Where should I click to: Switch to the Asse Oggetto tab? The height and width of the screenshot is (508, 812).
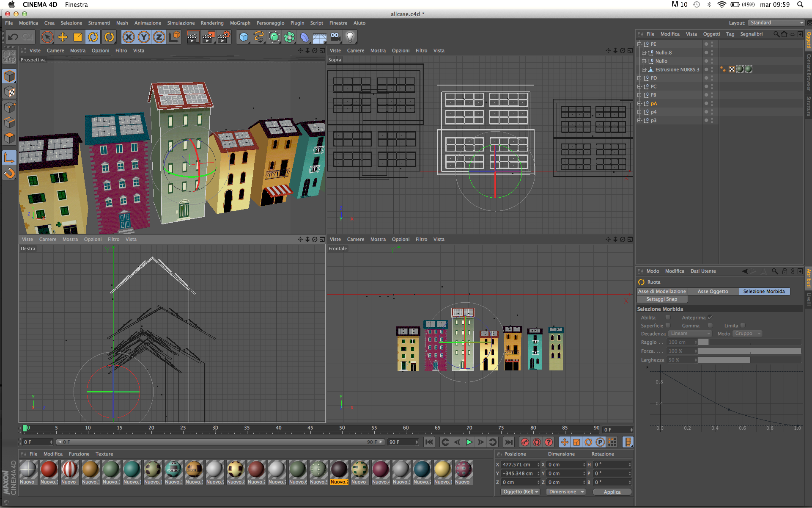coord(713,291)
